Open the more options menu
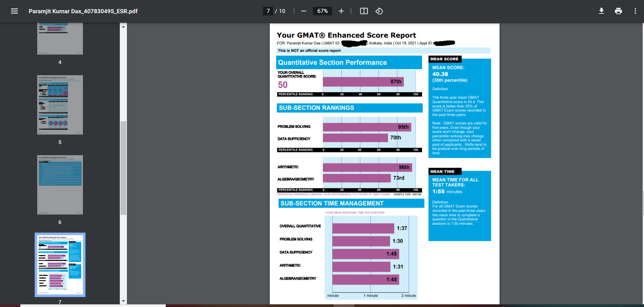644x307 pixels. pyautogui.click(x=635, y=11)
